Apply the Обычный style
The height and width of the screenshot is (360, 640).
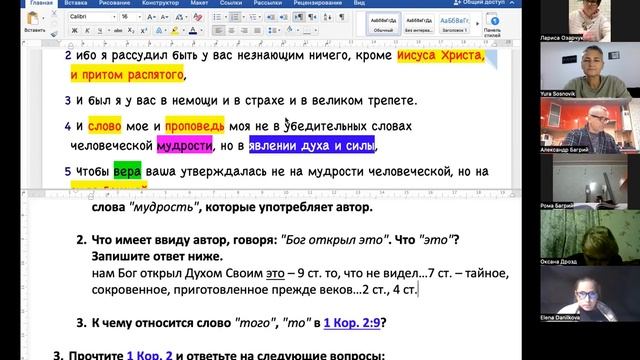click(x=383, y=24)
